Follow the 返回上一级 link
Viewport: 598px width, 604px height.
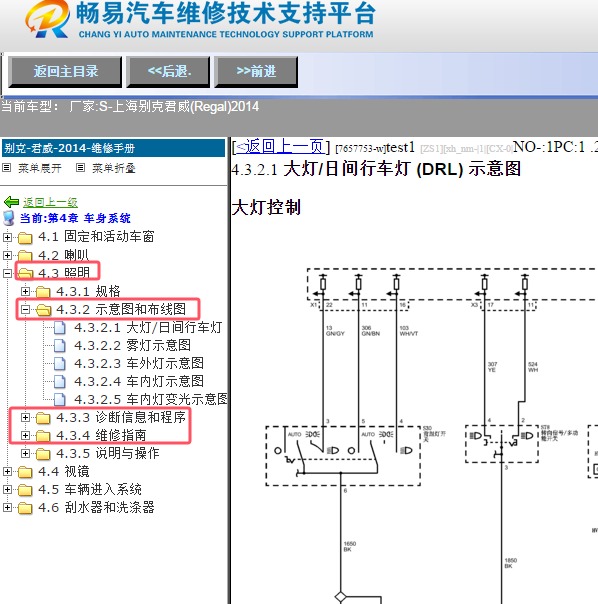pyautogui.click(x=50, y=202)
